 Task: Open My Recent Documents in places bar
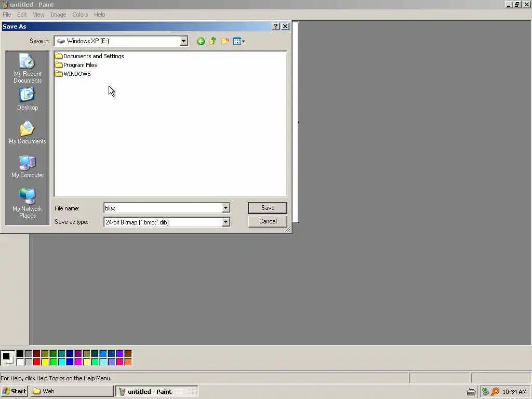click(x=28, y=68)
